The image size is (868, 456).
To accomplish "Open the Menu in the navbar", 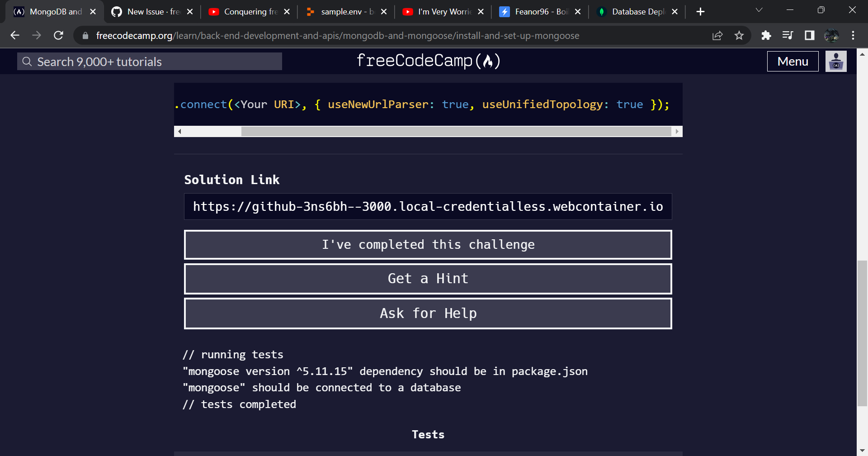I will pos(793,61).
